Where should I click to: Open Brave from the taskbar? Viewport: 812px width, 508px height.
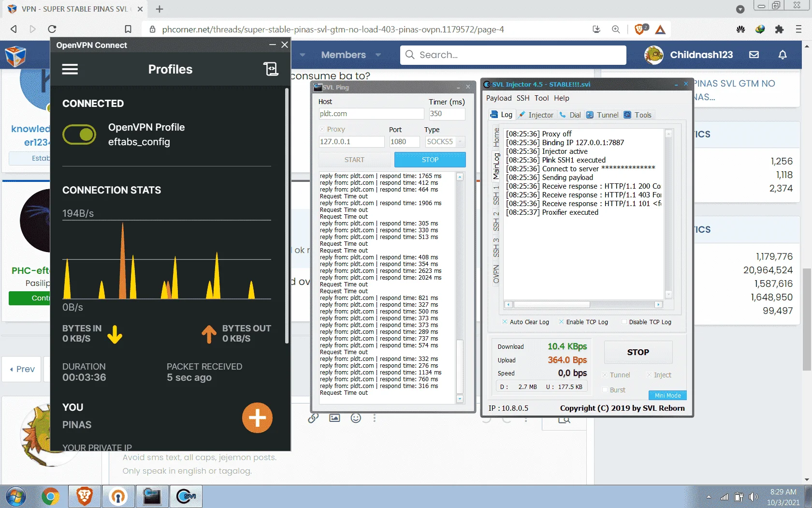click(x=85, y=496)
